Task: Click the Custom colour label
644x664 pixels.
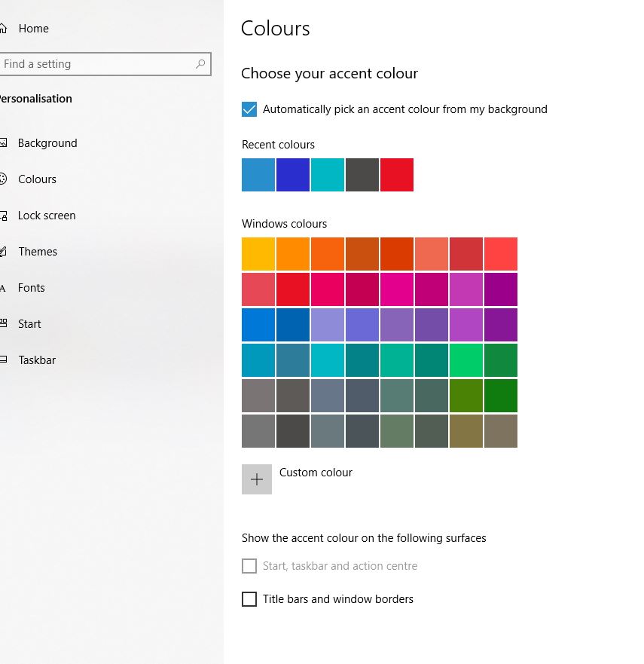Action: point(316,473)
